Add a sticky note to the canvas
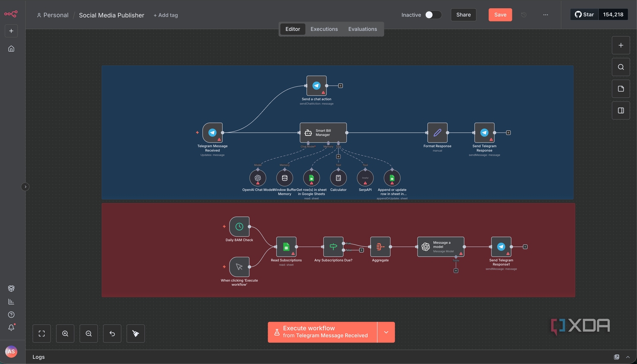Viewport: 637px width, 364px height. [621, 89]
